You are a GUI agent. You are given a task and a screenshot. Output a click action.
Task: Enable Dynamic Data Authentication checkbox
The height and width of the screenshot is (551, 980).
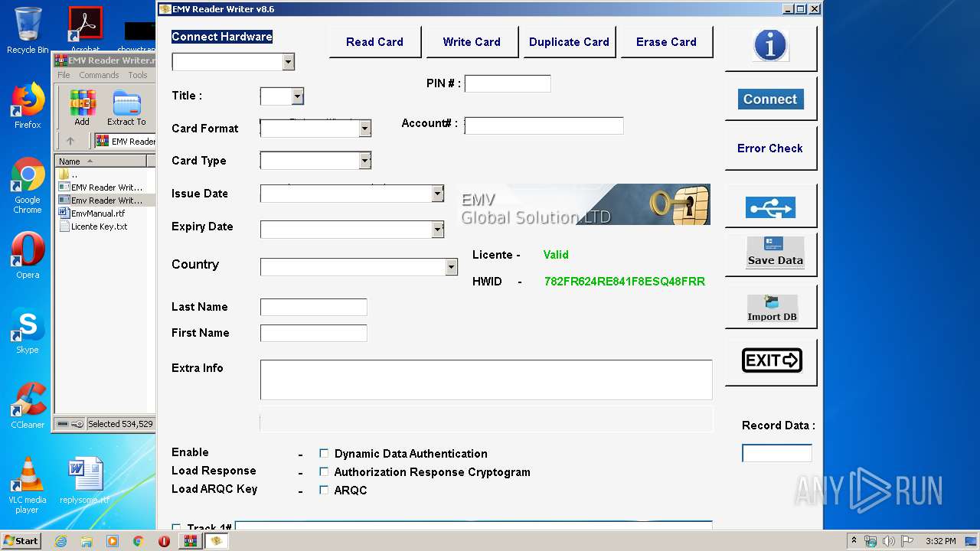tap(324, 453)
